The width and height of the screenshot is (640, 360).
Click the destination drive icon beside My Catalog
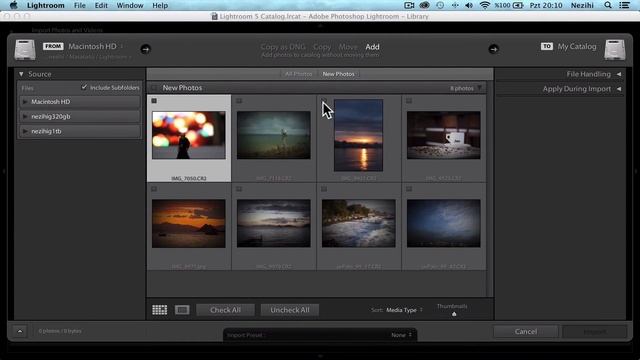point(615,49)
